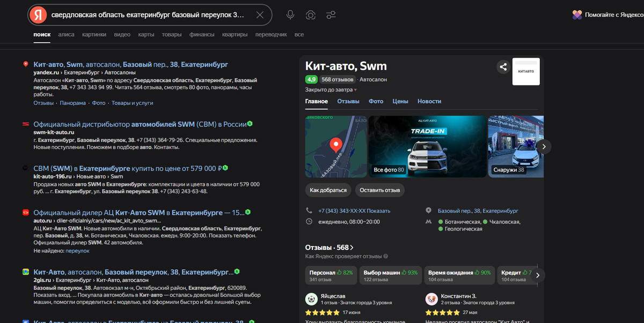Open the 4,9 rating badge
This screenshot has height=323, width=644.
pos(311,80)
